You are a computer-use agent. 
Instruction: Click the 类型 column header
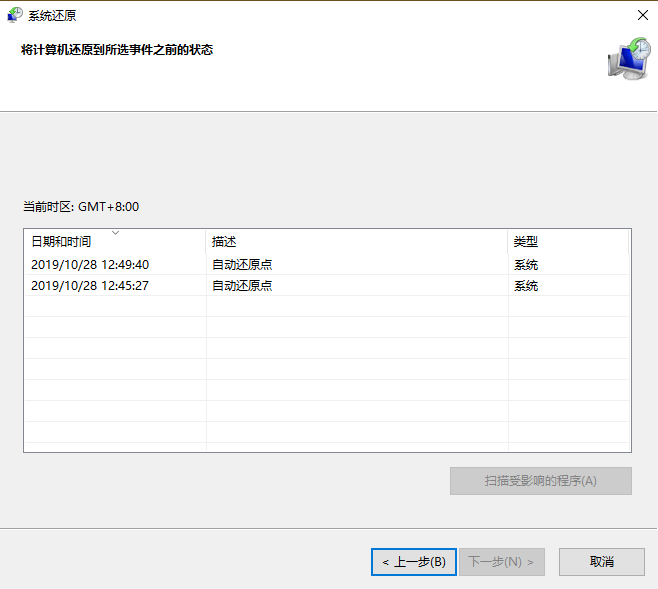click(568, 241)
